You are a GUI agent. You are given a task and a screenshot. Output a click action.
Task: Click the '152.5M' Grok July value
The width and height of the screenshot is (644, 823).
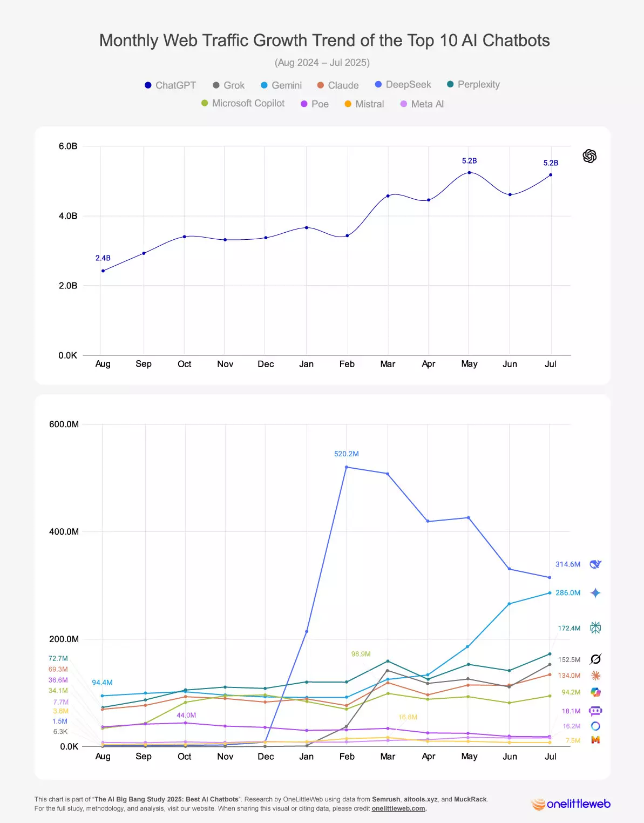(569, 660)
